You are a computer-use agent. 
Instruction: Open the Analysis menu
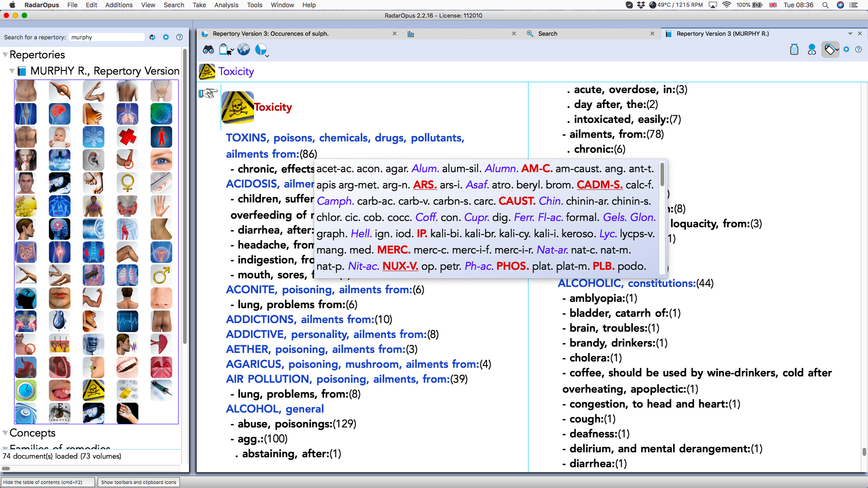tap(226, 5)
